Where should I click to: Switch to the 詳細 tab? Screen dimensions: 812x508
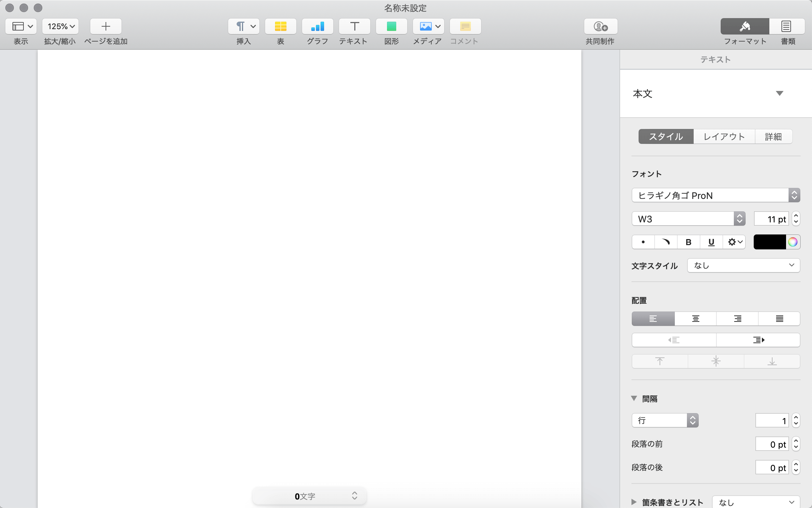[x=774, y=136]
